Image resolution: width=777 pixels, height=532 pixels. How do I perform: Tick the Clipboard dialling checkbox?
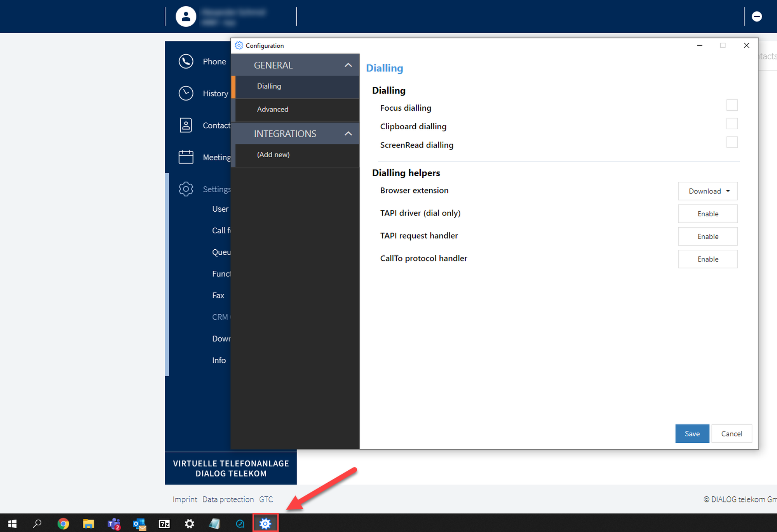(732, 124)
